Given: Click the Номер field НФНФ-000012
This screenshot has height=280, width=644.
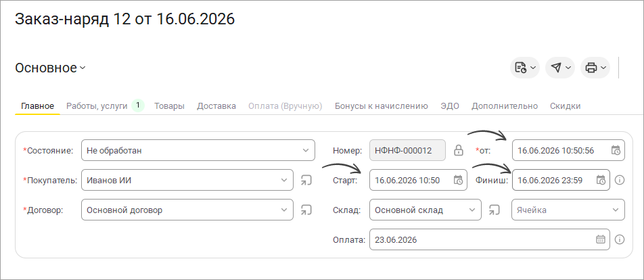Looking at the screenshot, I should click(407, 150).
